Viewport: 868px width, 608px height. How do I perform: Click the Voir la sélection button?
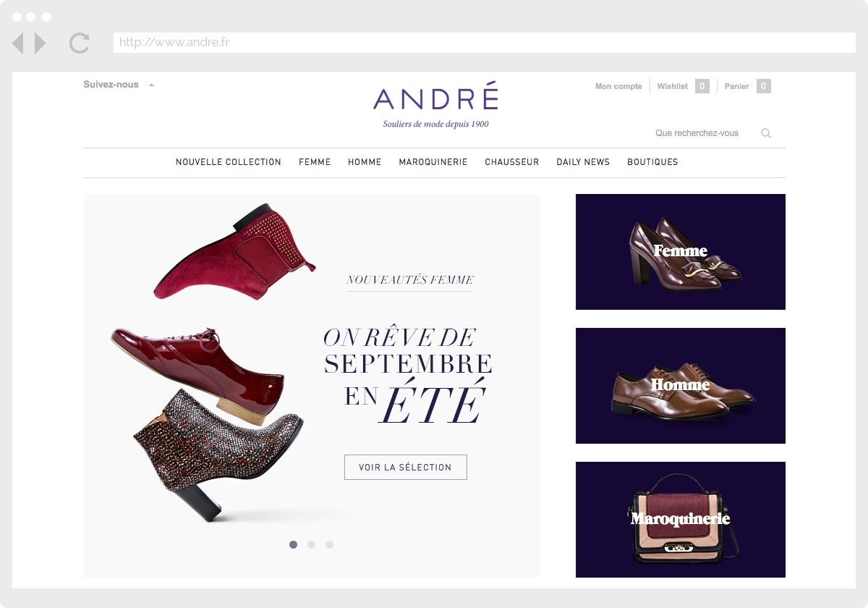pos(406,467)
